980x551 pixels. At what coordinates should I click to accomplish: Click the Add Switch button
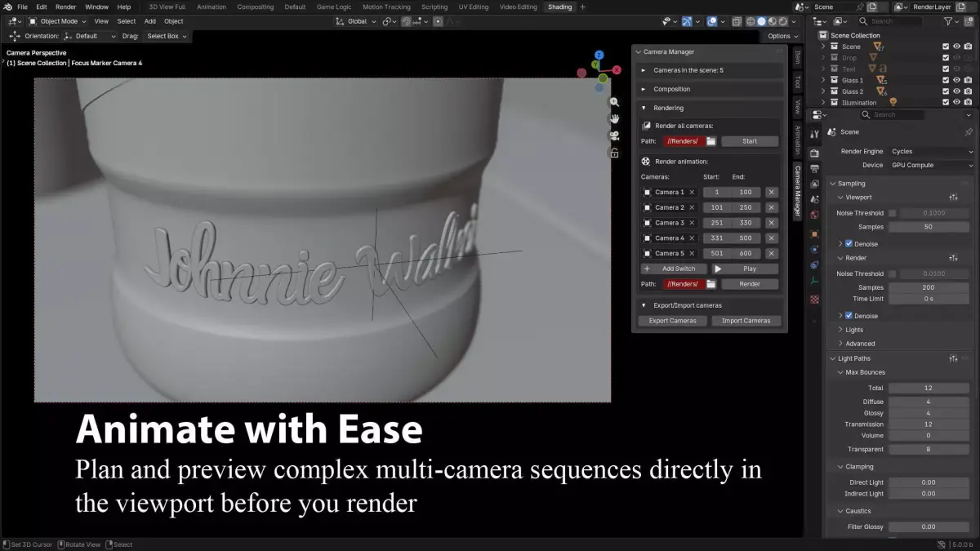point(673,269)
